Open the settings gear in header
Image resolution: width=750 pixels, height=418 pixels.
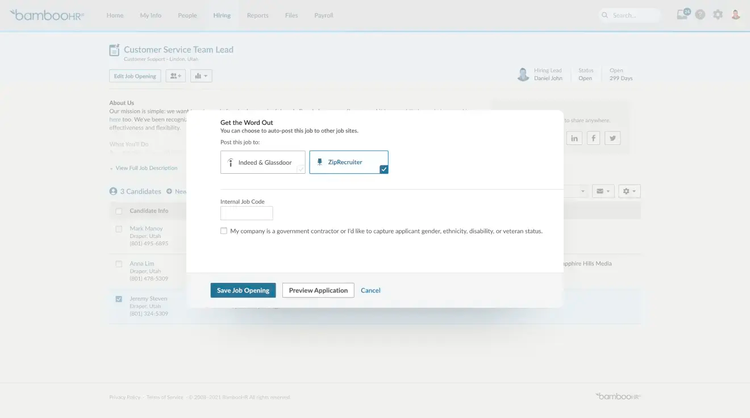(718, 15)
